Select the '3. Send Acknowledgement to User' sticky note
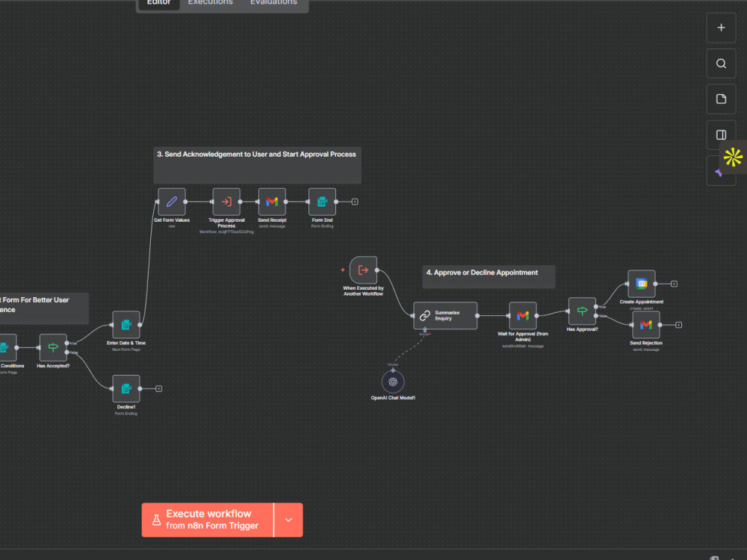The image size is (747, 560). (x=257, y=165)
